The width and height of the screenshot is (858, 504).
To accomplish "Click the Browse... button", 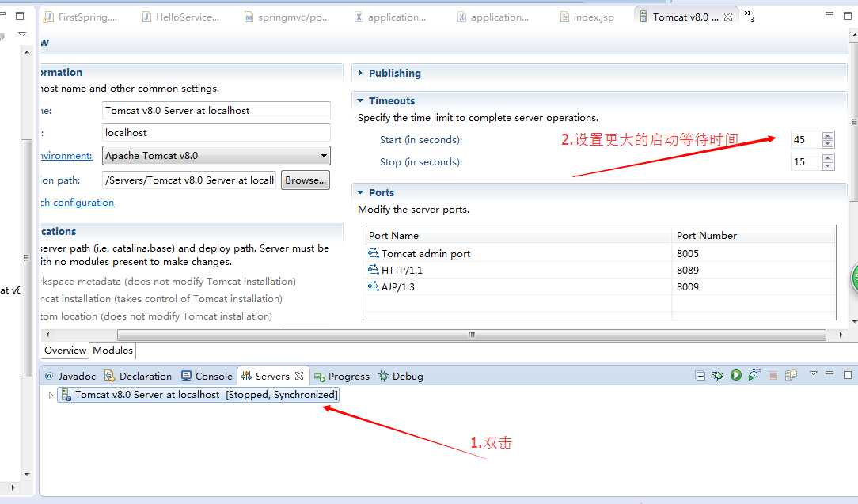I will pyautogui.click(x=306, y=180).
